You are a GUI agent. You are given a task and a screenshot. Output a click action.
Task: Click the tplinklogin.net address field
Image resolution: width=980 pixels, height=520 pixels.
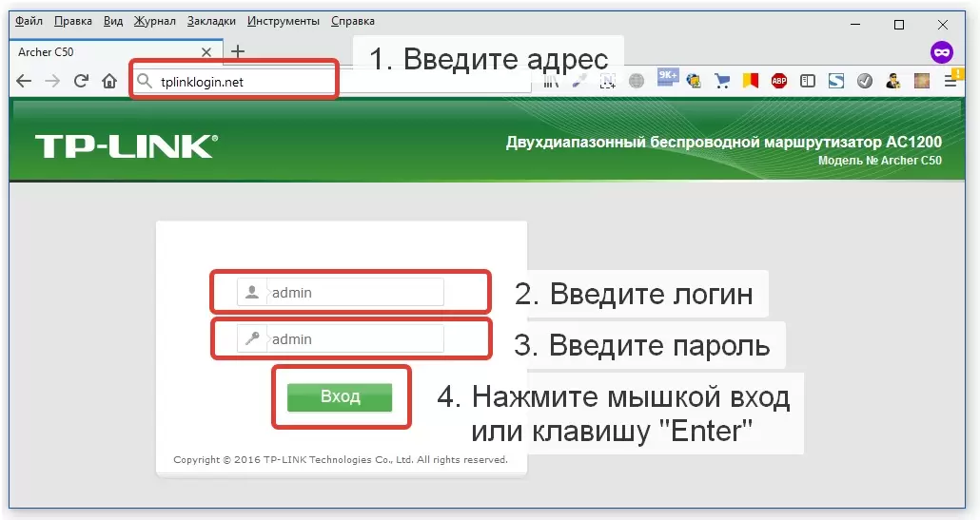[332, 82]
